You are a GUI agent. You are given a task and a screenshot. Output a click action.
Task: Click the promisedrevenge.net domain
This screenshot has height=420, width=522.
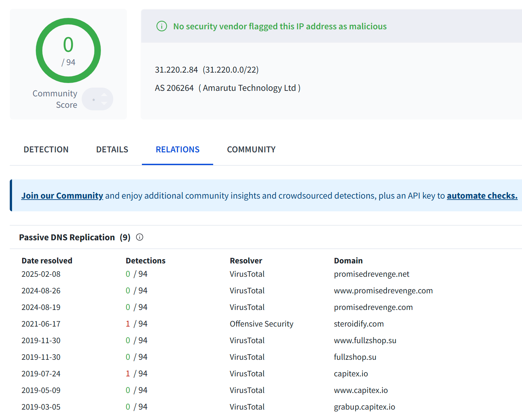pyautogui.click(x=372, y=274)
